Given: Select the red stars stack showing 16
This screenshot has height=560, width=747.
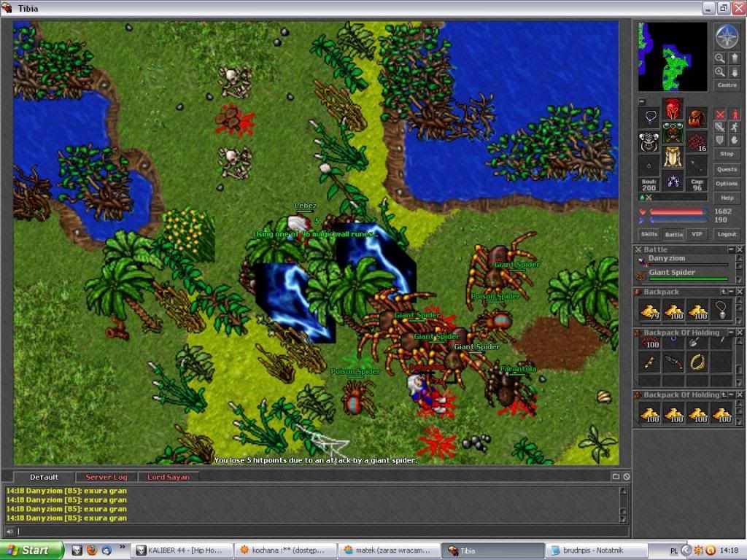Looking at the screenshot, I should point(697,142).
